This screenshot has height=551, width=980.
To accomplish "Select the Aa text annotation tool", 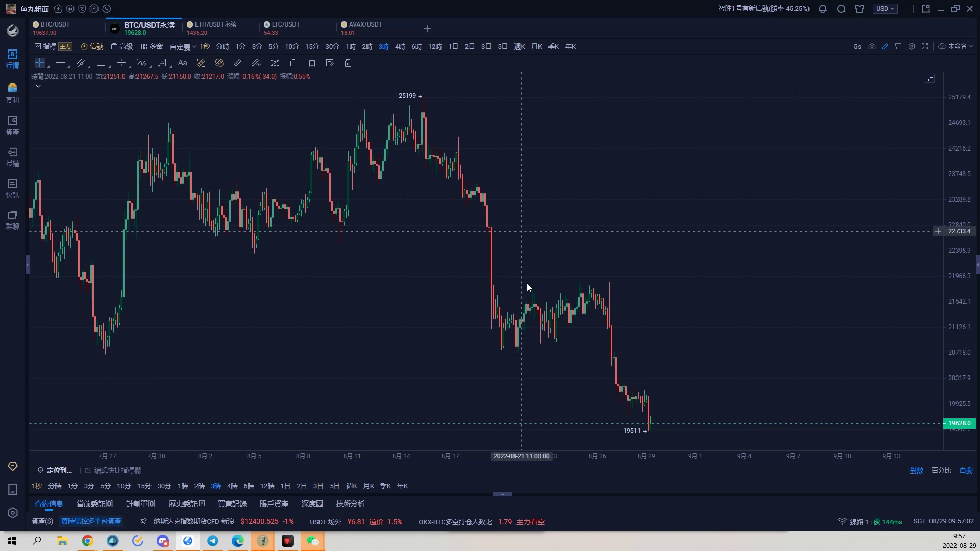I will click(x=182, y=63).
